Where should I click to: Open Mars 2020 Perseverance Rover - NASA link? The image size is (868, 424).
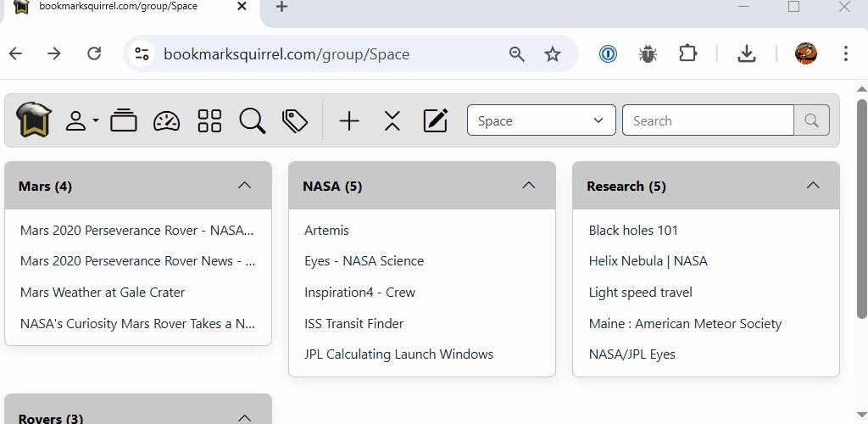[x=138, y=231]
